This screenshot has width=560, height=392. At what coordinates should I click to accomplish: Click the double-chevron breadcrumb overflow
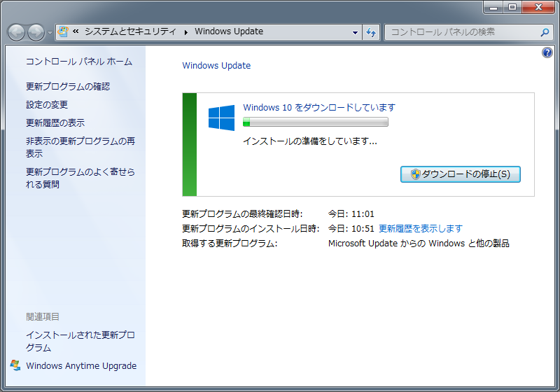pos(76,31)
